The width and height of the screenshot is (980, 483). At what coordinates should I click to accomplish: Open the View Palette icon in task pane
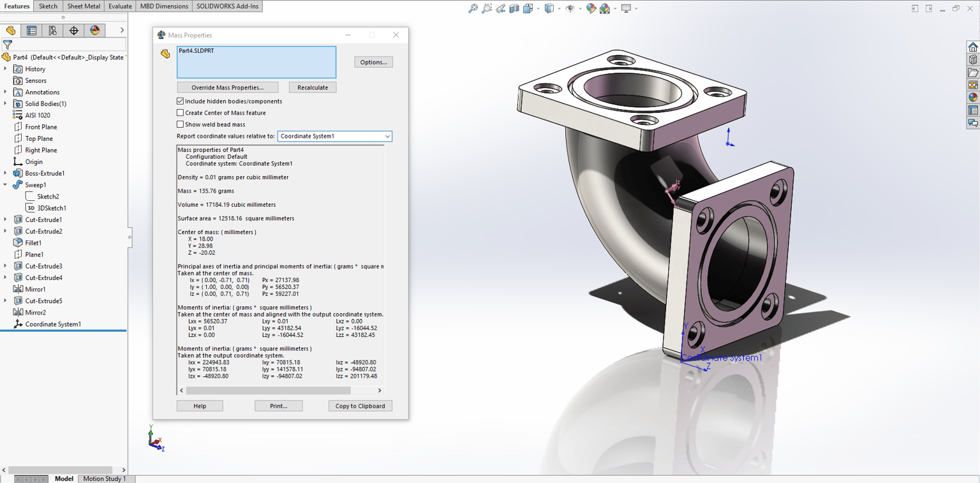973,85
